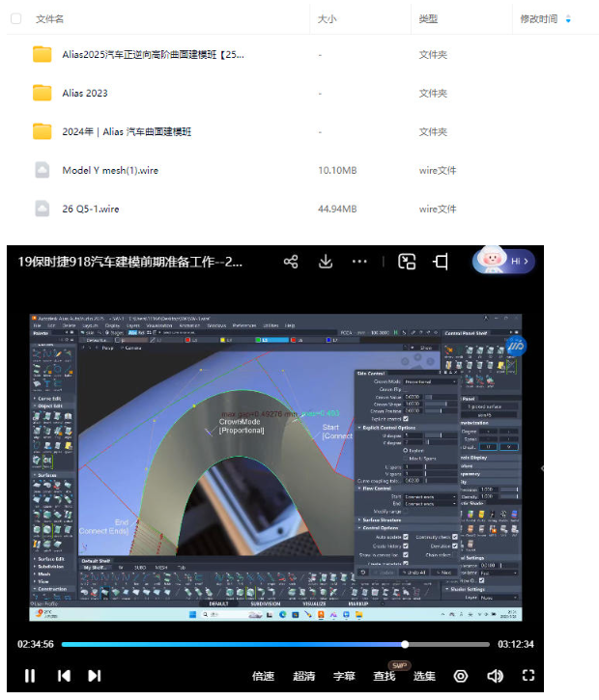Click the blue floating badge on the video
The height and width of the screenshot is (700, 599).
516,346
